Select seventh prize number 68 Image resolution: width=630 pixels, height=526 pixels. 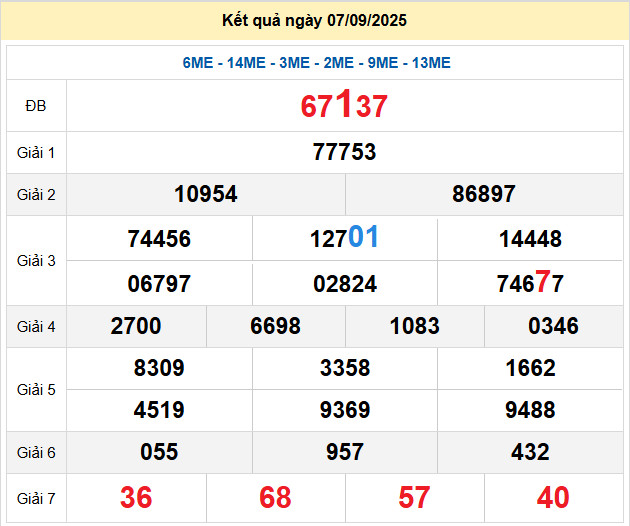pyautogui.click(x=275, y=497)
